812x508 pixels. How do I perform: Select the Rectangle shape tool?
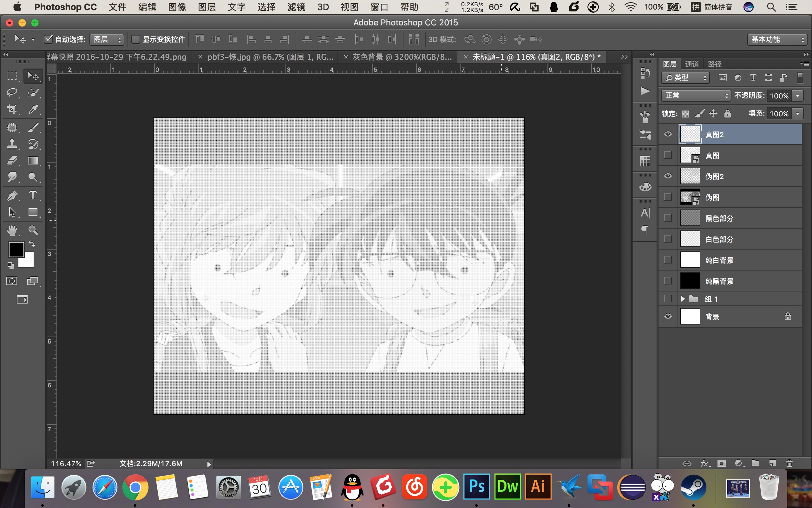click(33, 212)
